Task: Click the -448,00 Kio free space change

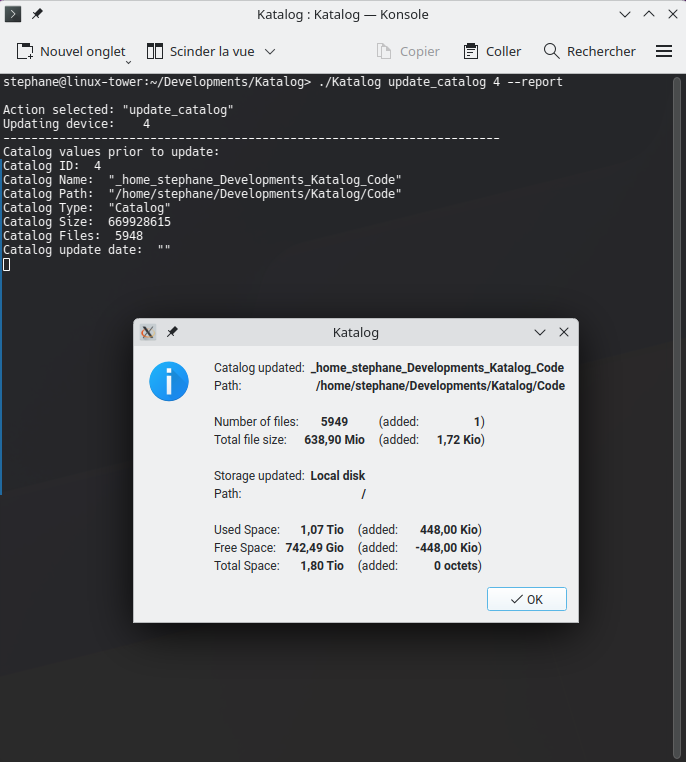Action: 446,548
